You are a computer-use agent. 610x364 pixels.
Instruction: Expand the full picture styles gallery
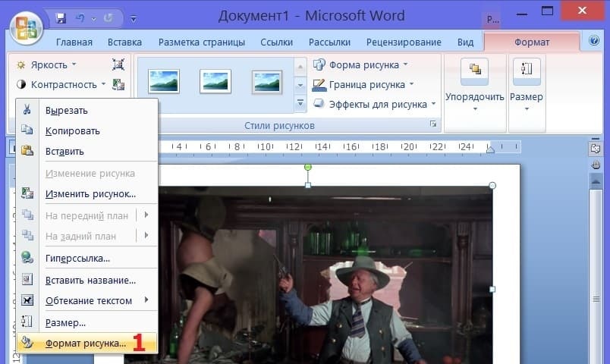(300, 103)
